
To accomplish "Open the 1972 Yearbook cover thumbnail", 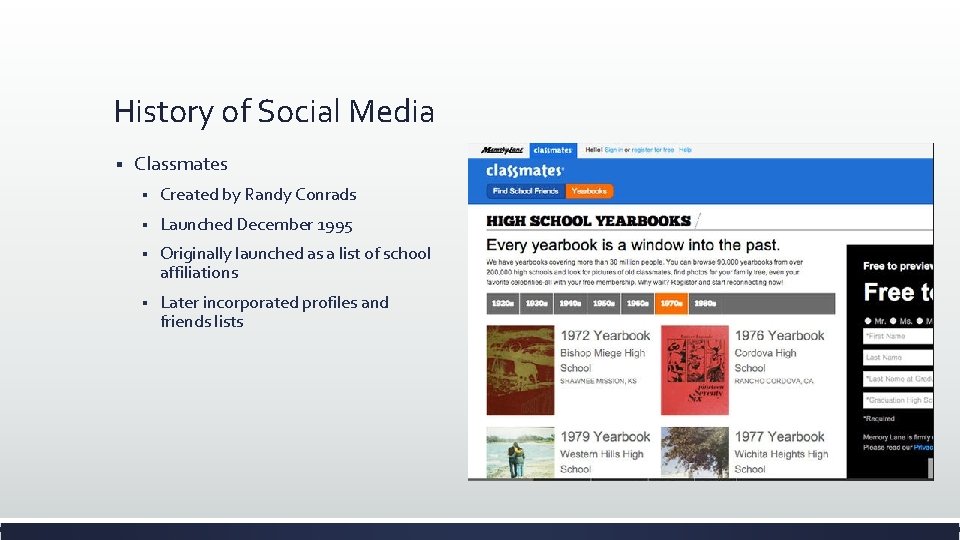I will [x=520, y=370].
